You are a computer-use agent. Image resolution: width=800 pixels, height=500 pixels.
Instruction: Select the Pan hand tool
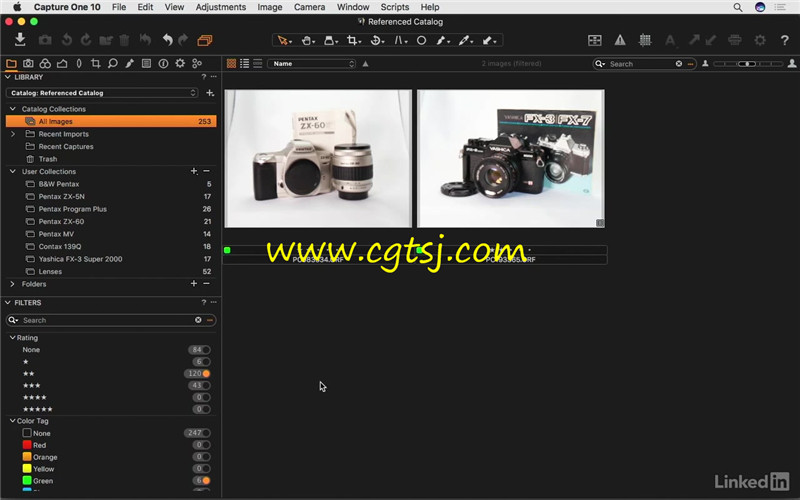pos(308,40)
